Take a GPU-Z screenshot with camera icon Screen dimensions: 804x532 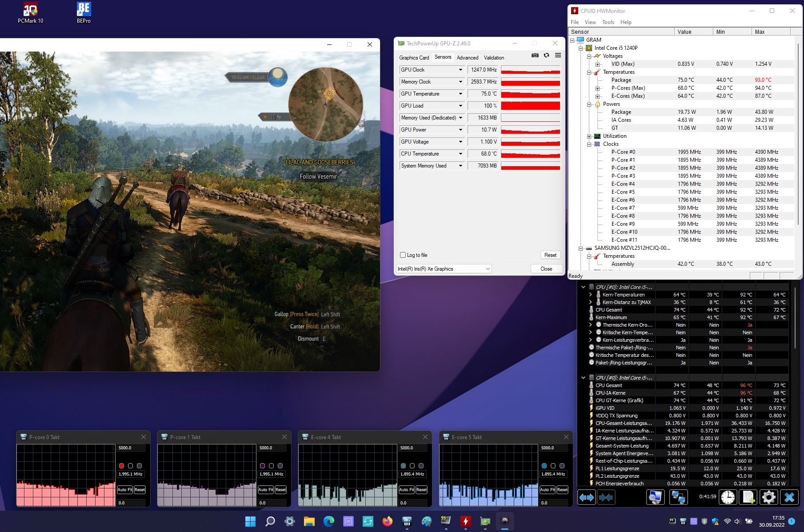coord(535,56)
